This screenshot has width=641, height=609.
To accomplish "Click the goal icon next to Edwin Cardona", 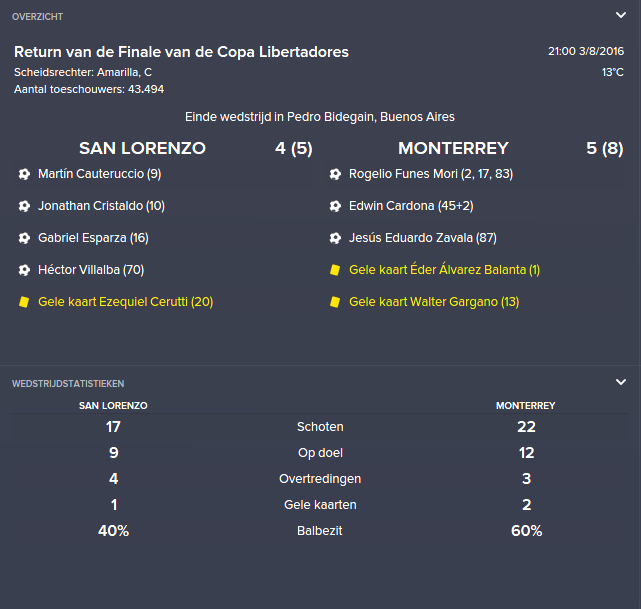I will click(x=335, y=206).
